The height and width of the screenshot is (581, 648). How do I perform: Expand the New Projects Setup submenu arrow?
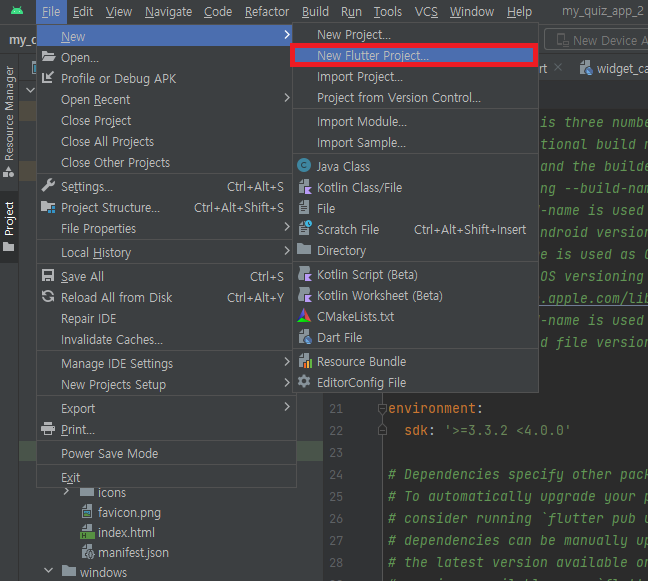click(287, 383)
